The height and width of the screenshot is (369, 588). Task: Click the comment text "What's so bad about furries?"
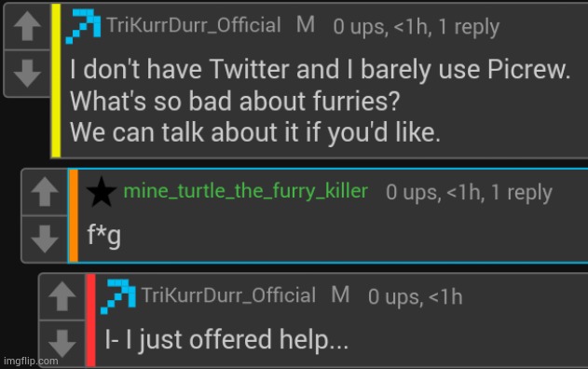tap(235, 102)
